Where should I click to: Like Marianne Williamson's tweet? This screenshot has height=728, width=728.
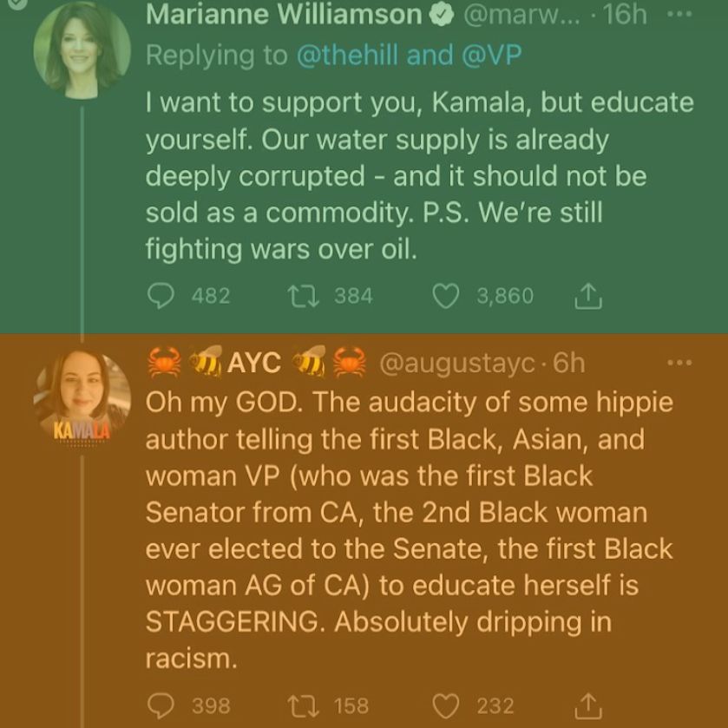(x=445, y=296)
